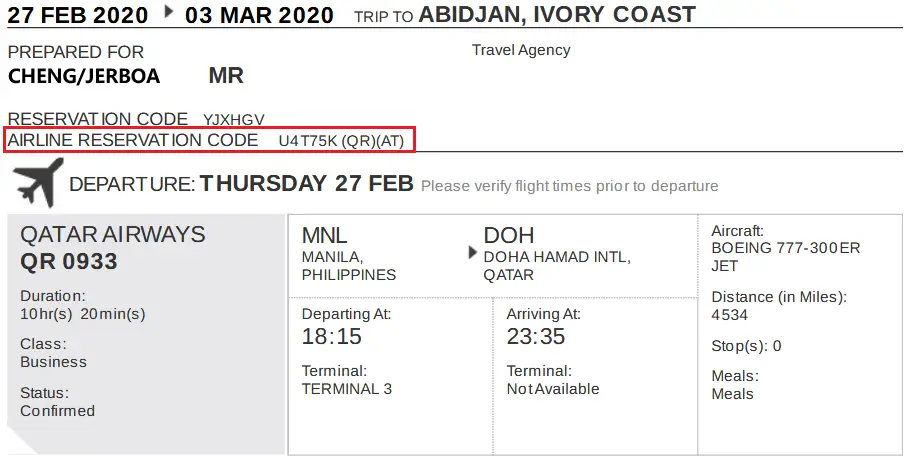Screen dimensions: 911x458
Task: Click the TERMINAL 3 text
Action: [x=347, y=389]
